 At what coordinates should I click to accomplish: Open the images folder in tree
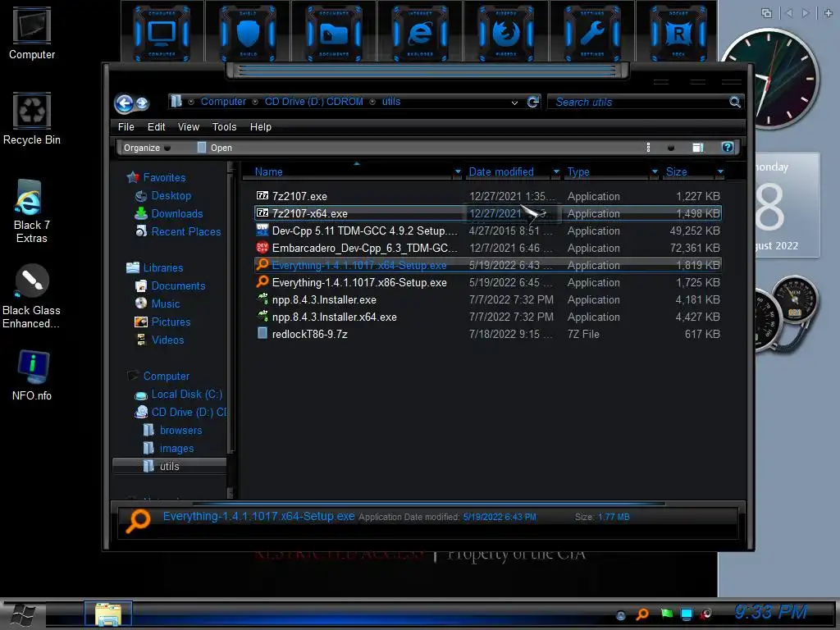[x=177, y=449]
